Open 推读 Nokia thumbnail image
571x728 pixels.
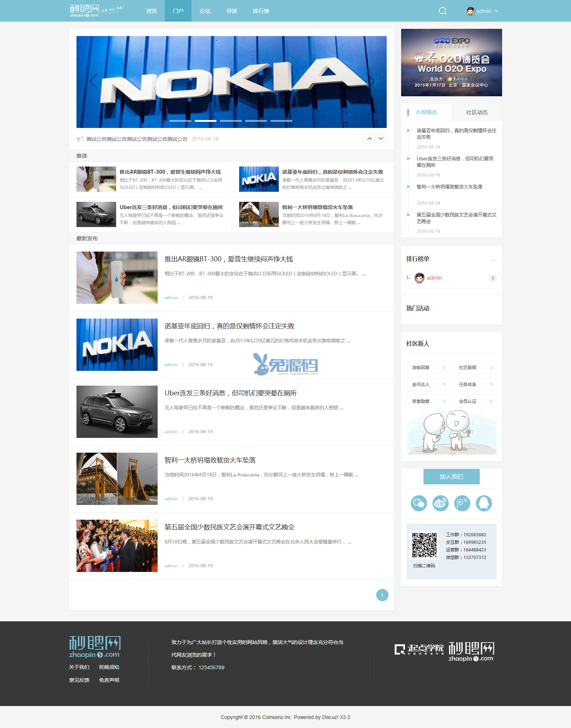(x=259, y=179)
